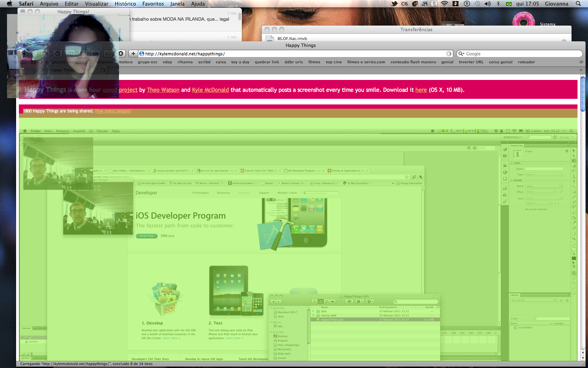
Task: Open the quebrar link bookmark
Action: point(267,62)
